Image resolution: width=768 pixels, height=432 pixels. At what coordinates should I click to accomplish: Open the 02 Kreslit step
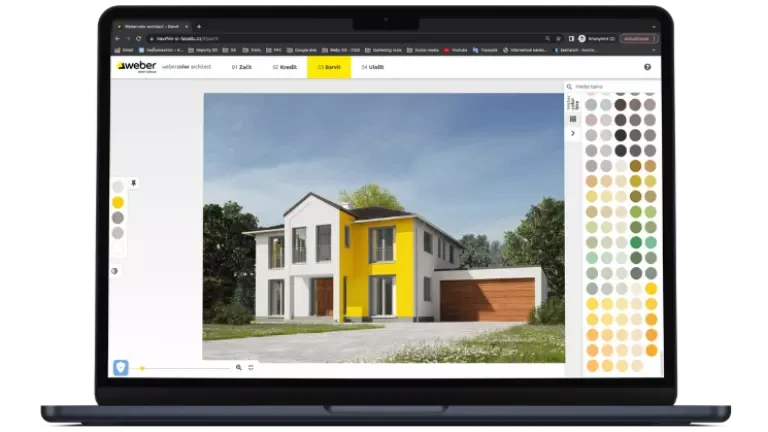click(284, 67)
